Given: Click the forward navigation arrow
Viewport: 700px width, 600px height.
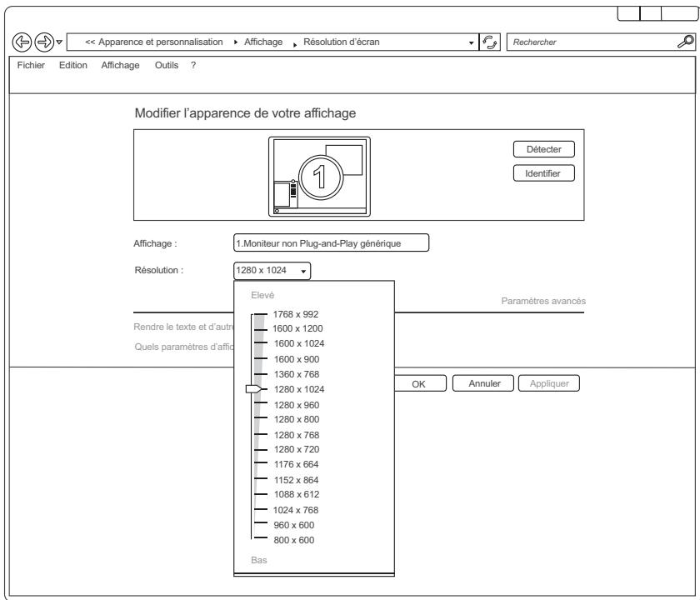Looking at the screenshot, I should (44, 42).
